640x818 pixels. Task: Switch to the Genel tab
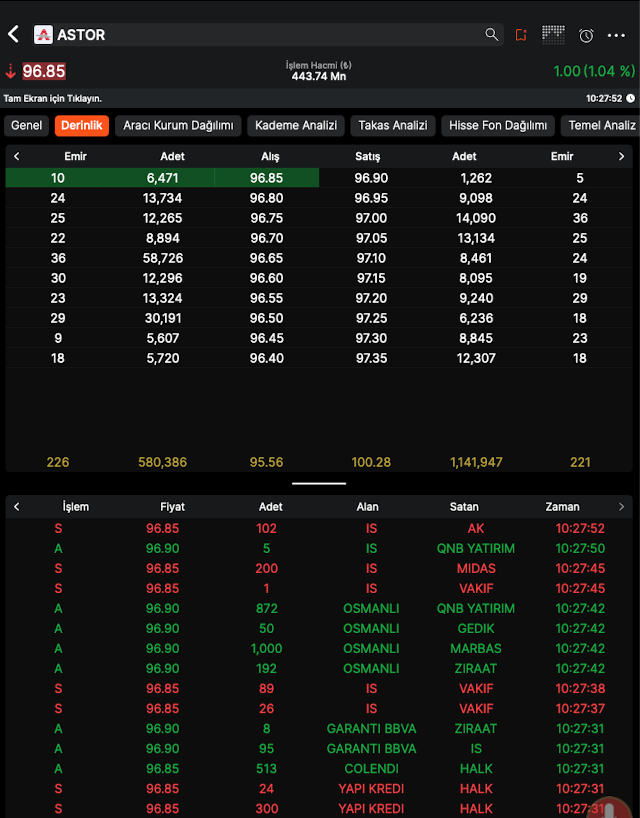(27, 126)
